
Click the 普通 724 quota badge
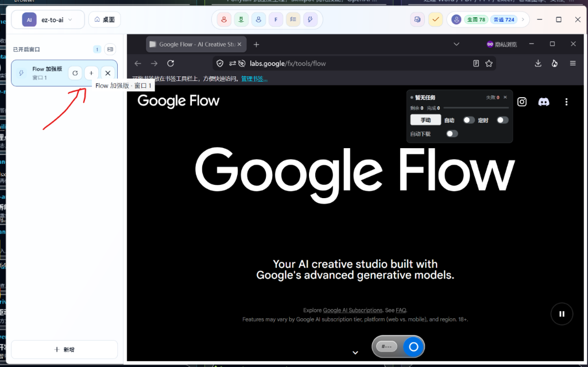(x=504, y=20)
